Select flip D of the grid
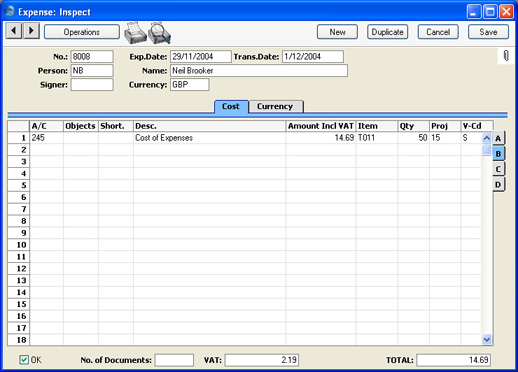This screenshot has width=518, height=372. pyautogui.click(x=498, y=184)
